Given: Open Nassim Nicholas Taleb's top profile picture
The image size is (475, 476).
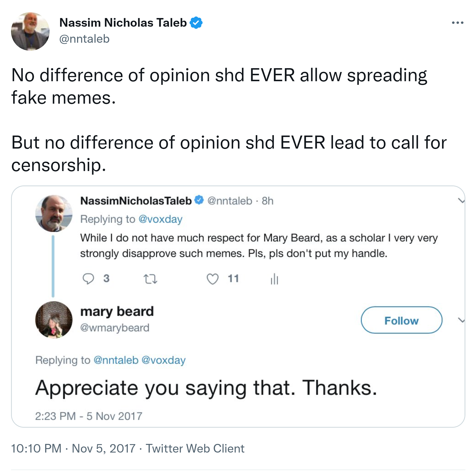Looking at the screenshot, I should click(x=30, y=31).
